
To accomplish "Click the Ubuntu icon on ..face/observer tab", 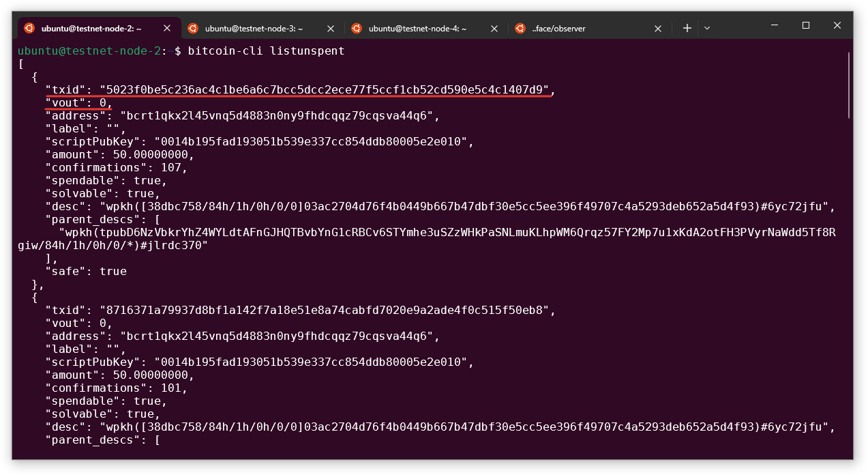I will pos(520,28).
